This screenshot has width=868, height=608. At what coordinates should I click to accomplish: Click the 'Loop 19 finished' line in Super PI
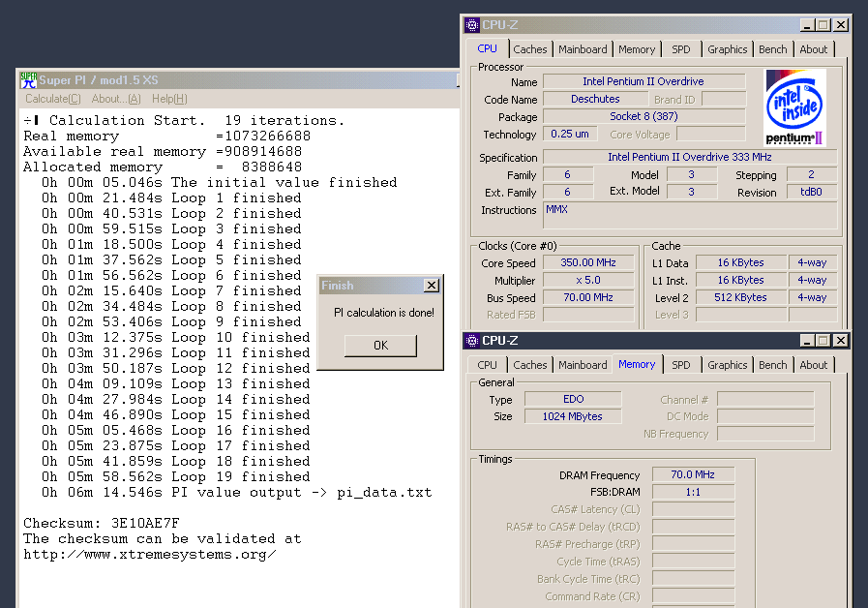pos(175,476)
